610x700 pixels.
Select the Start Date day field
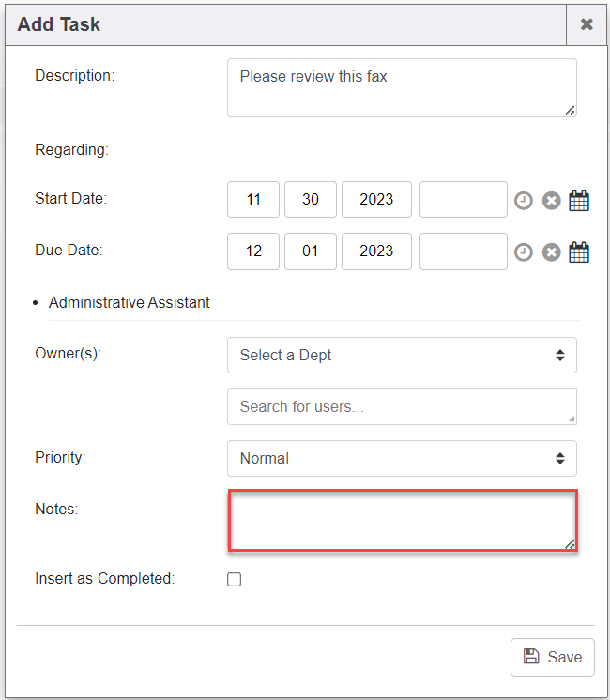pos(311,200)
